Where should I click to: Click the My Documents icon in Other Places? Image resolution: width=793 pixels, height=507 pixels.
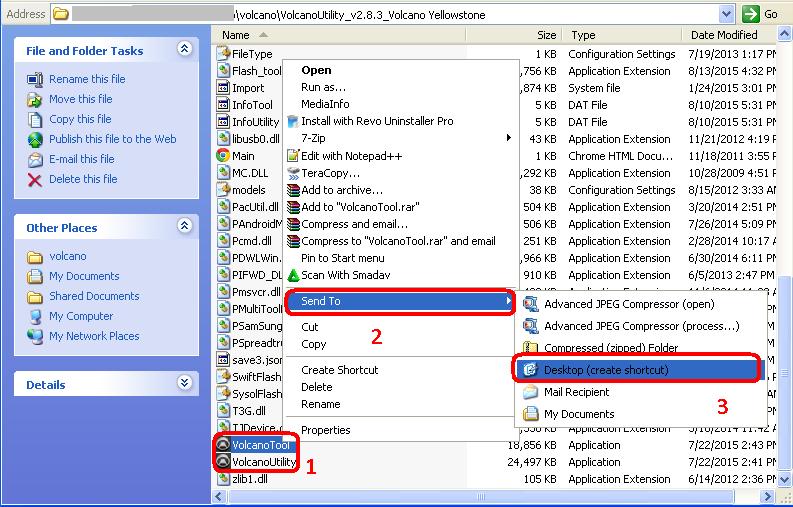(x=35, y=276)
